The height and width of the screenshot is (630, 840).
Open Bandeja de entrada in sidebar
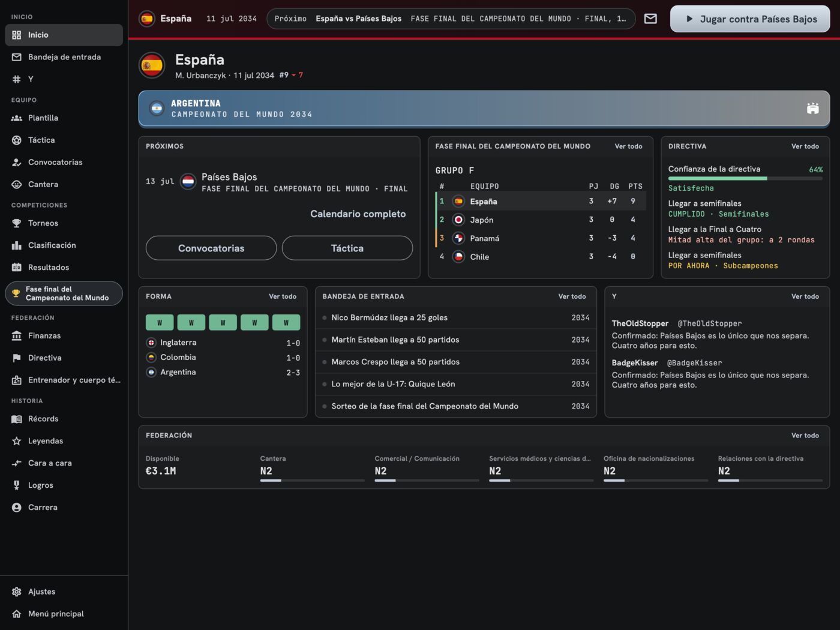pos(64,57)
